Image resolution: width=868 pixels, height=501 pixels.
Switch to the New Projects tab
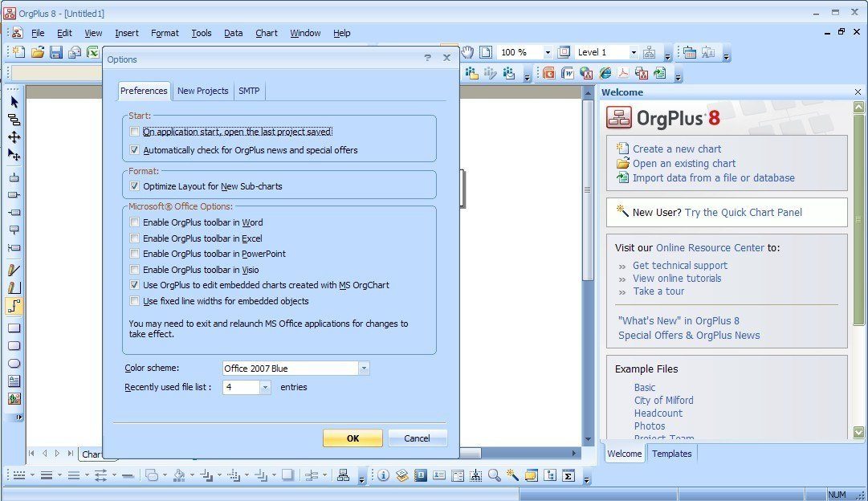pyautogui.click(x=202, y=91)
